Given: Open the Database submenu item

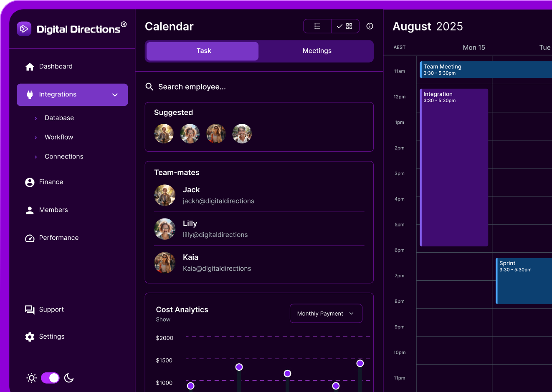Looking at the screenshot, I should 59,118.
